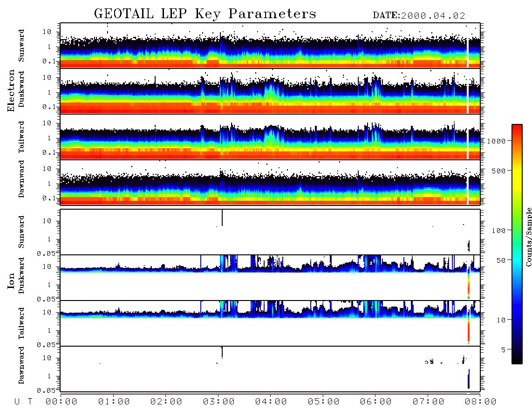Click the Counts/Sample colorbar label

(x=529, y=237)
